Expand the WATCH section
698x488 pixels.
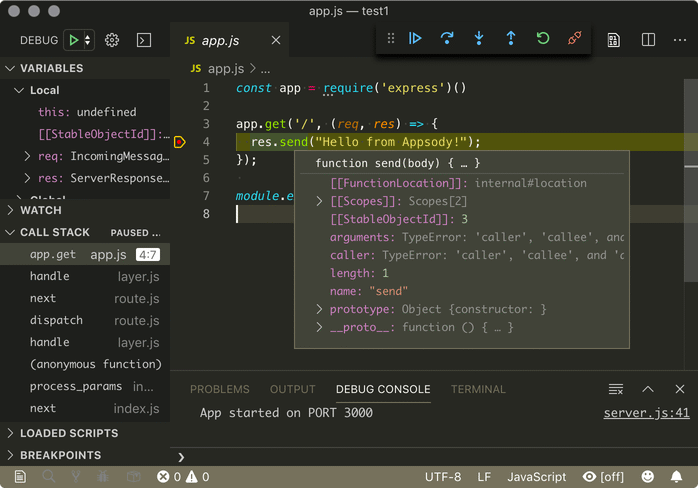[x=10, y=210]
